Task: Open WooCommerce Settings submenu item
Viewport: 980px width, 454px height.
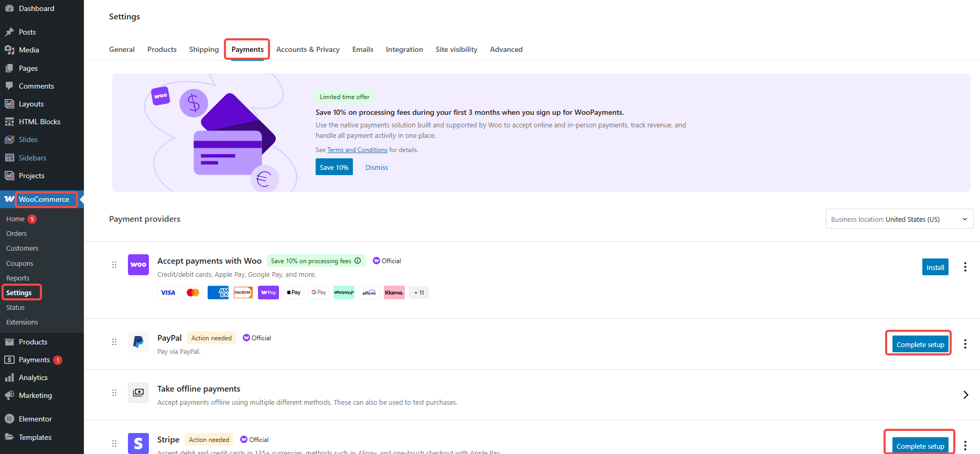Action: [x=19, y=293]
